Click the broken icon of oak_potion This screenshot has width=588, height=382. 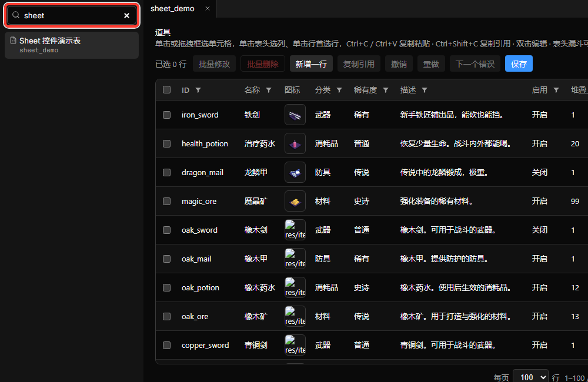pyautogui.click(x=295, y=287)
